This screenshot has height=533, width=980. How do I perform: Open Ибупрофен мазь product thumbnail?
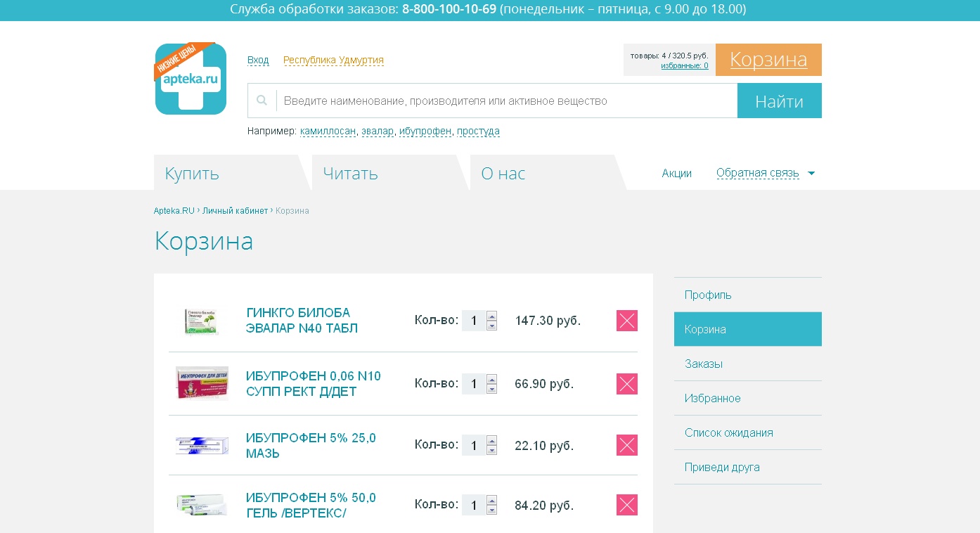202,445
